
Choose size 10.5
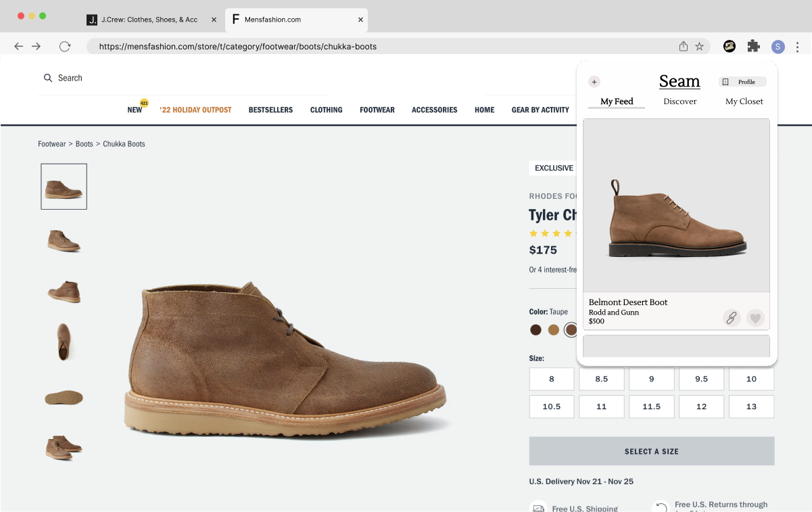click(552, 406)
